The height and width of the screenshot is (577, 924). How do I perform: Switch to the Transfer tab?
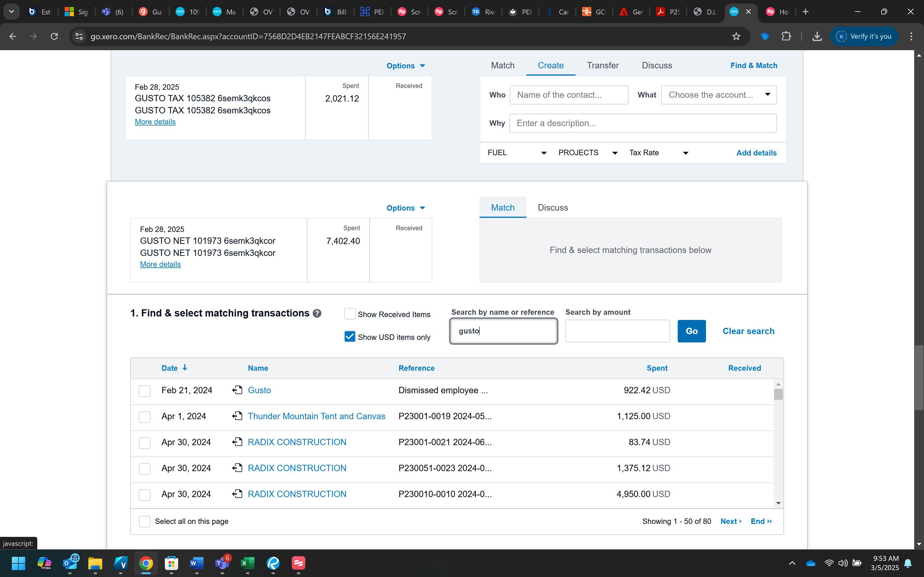pyautogui.click(x=603, y=65)
